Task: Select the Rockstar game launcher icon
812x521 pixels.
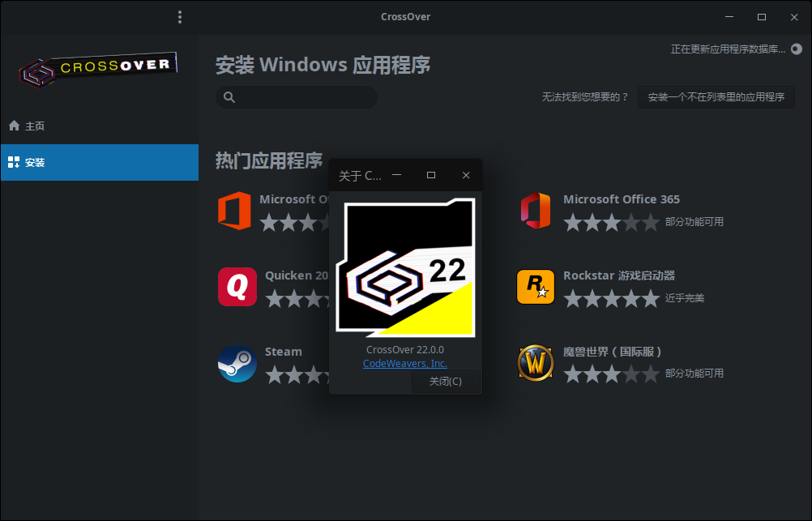Action: pyautogui.click(x=536, y=287)
